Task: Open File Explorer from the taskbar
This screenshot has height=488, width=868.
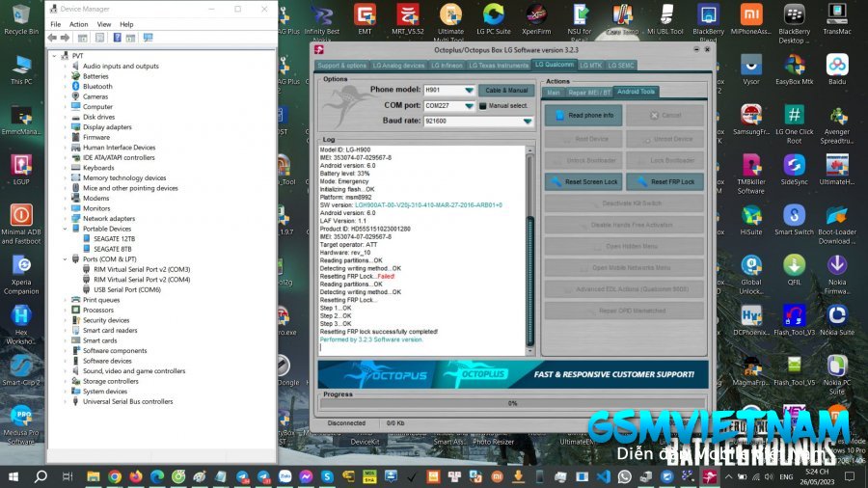Action: pos(93,476)
